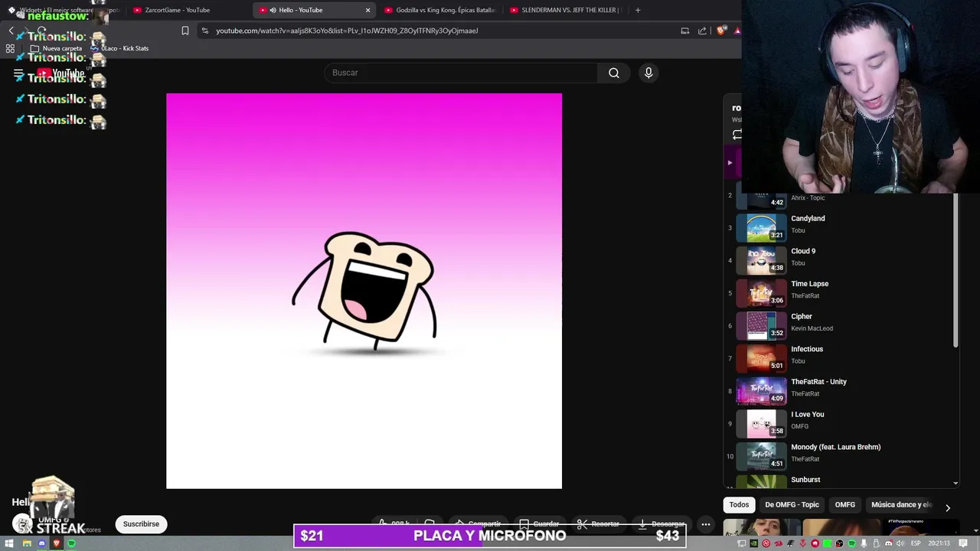
Task: Click the Suscribirse button
Action: [141, 524]
